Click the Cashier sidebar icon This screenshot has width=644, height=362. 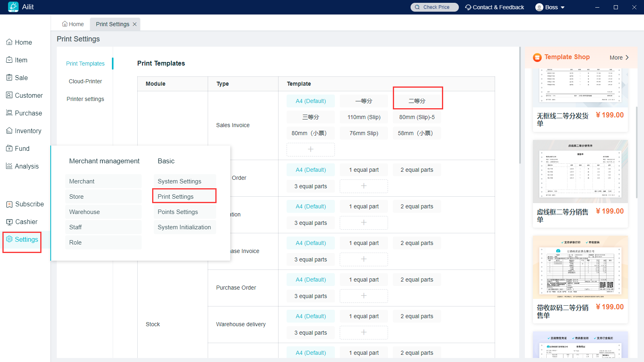tap(9, 222)
